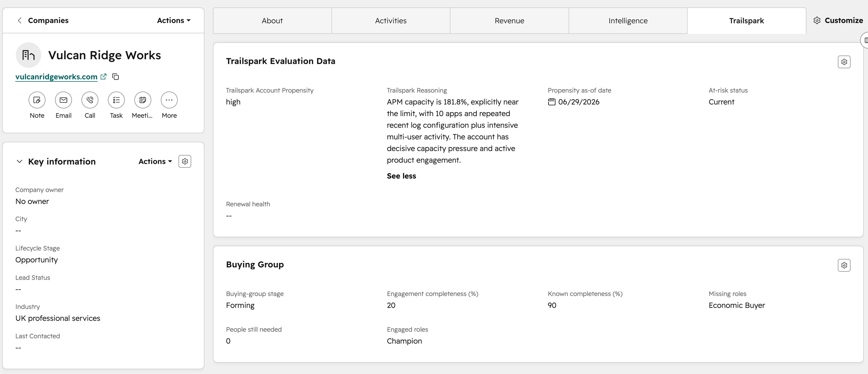Click the Last Contacted empty value
Screen dimensions: 868x374
click(18, 348)
